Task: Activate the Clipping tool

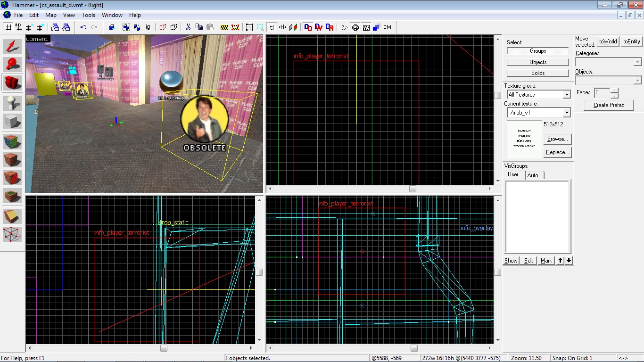Action: pos(13,216)
